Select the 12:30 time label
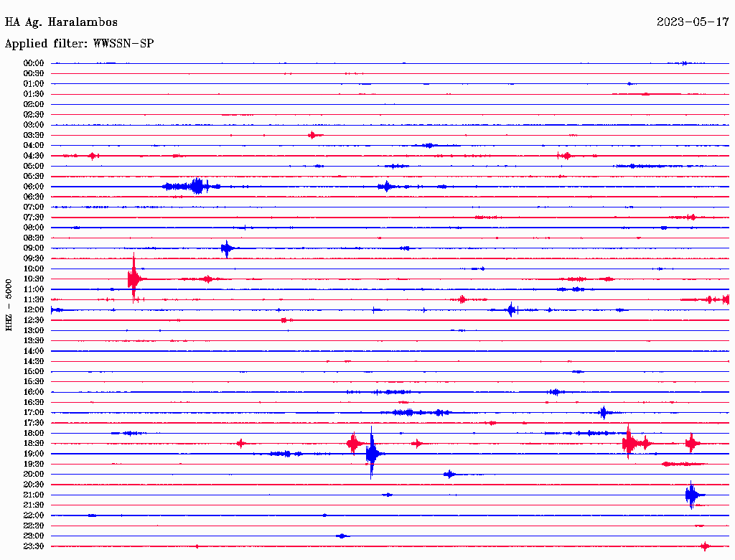Screen dimensions: 735x560 pyautogui.click(x=34, y=320)
